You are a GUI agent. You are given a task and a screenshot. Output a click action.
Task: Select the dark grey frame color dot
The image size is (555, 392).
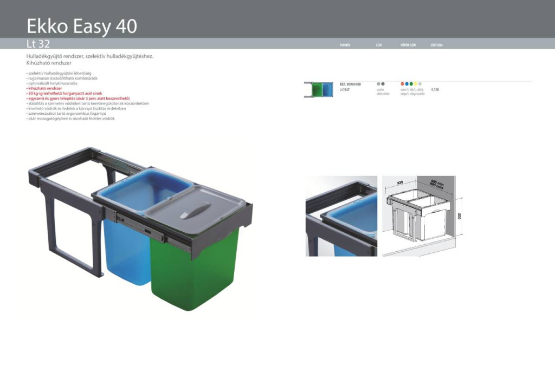(x=383, y=84)
